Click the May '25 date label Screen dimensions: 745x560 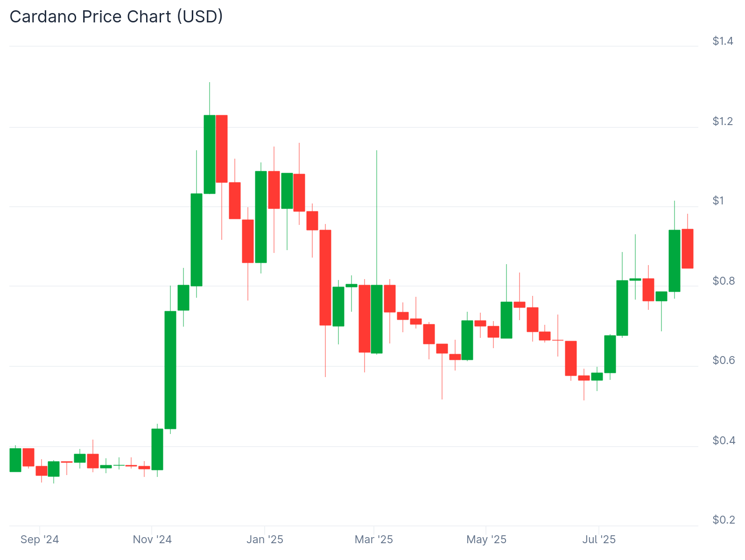coord(486,540)
